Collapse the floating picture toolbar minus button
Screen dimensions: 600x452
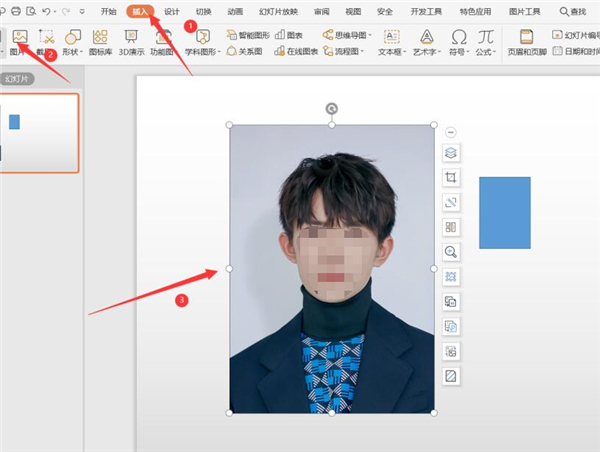tap(451, 132)
